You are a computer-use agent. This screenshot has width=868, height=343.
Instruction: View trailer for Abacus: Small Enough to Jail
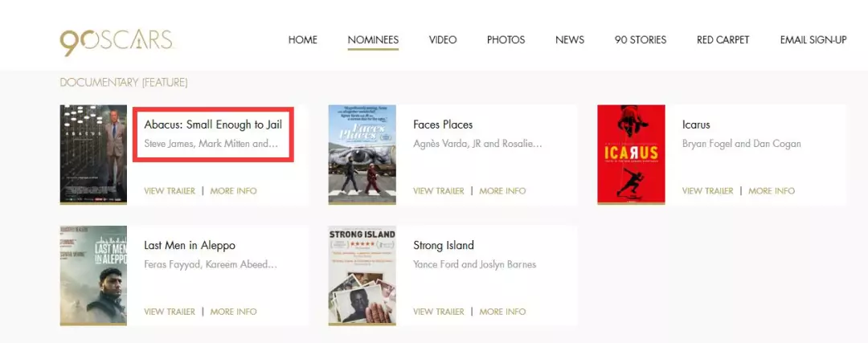pyautogui.click(x=170, y=191)
